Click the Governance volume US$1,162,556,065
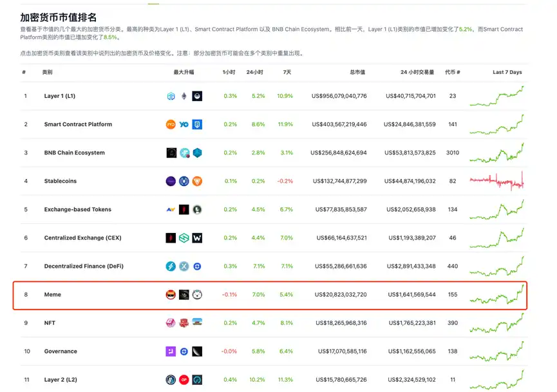This screenshot has height=392, width=557. [411, 351]
